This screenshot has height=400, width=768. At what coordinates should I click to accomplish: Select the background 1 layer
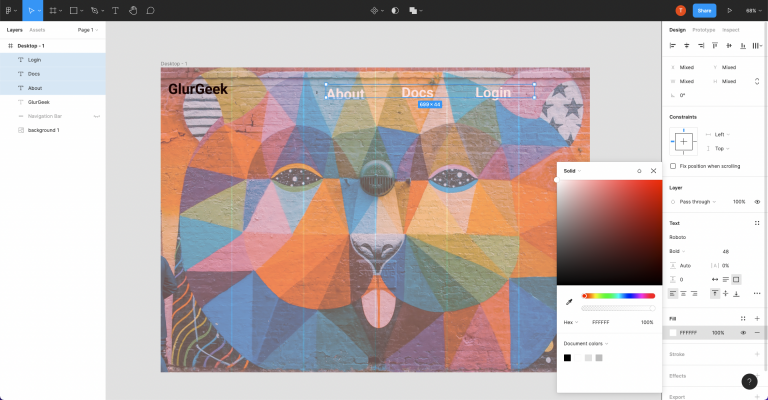click(43, 130)
